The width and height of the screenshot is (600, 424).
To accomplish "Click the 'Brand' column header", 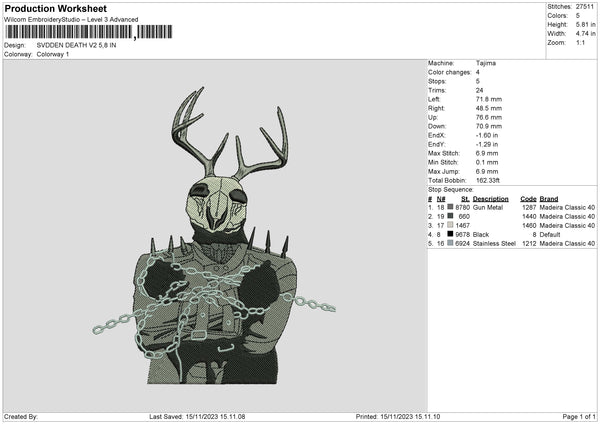I will [549, 199].
